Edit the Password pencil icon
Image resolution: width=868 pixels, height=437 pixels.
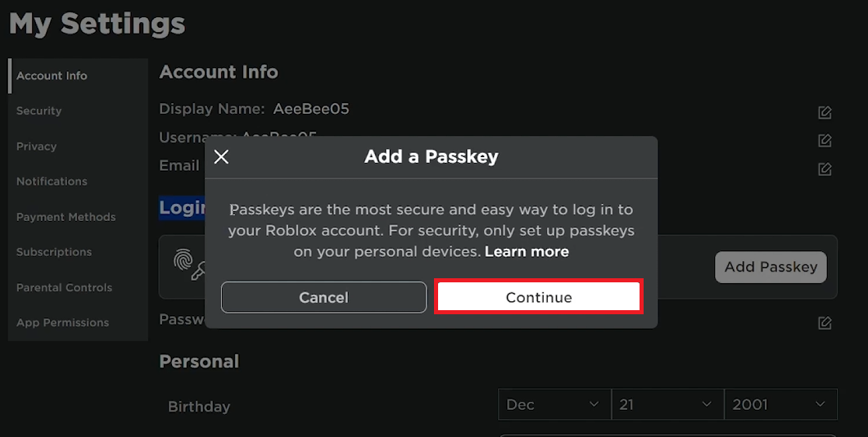[825, 322]
